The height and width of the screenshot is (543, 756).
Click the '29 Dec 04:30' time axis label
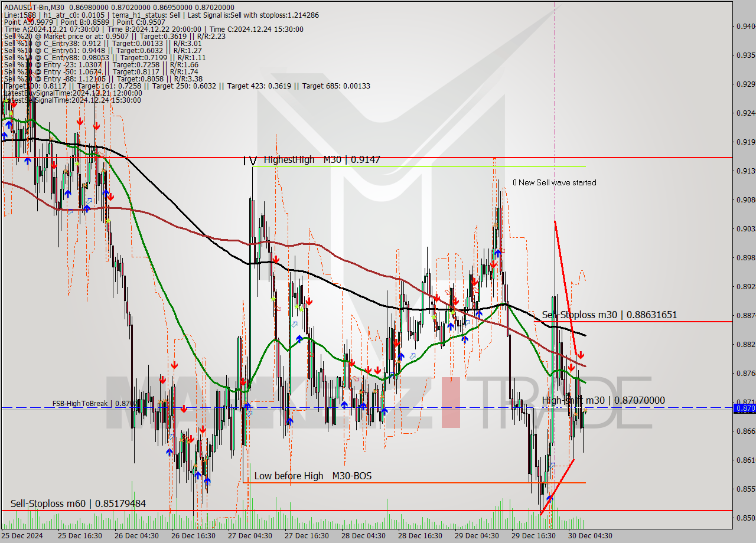476,536
